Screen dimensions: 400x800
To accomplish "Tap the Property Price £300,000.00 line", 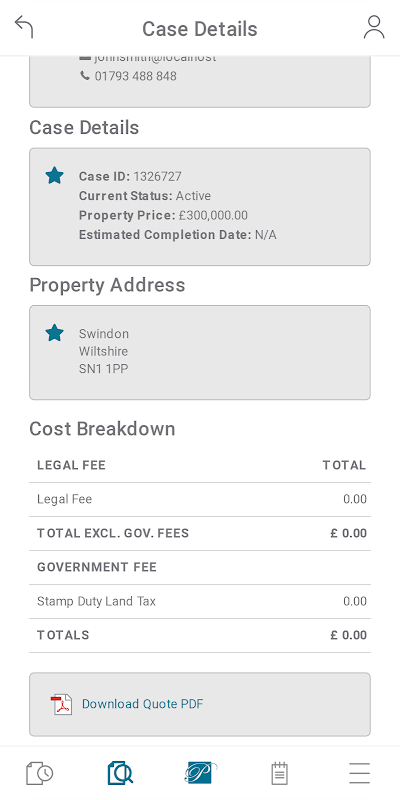I will coord(163,215).
